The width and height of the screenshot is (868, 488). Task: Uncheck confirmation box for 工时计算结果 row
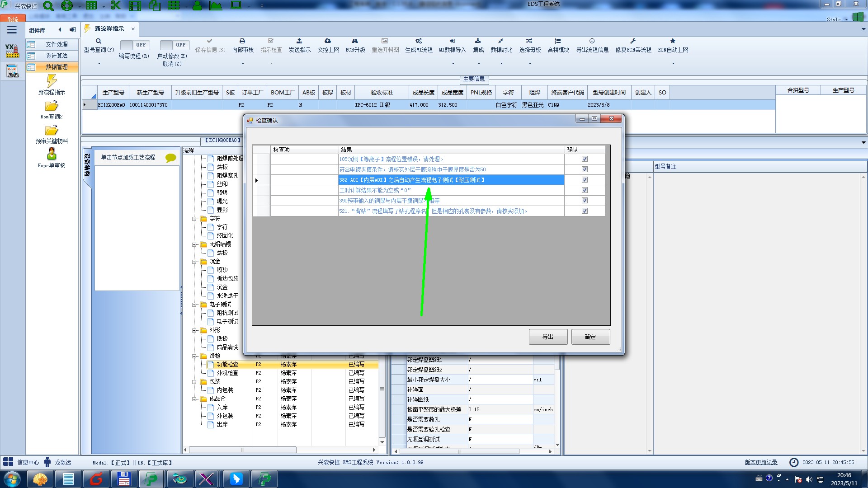(x=585, y=190)
